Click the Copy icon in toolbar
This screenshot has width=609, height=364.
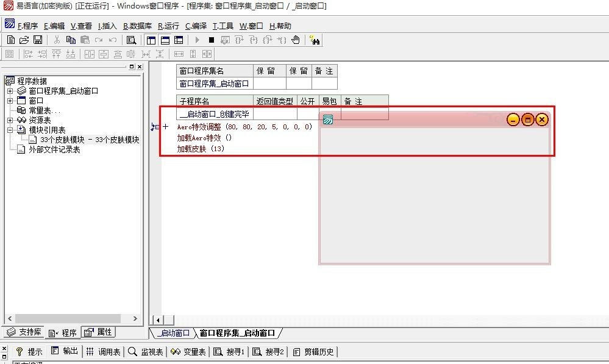pyautogui.click(x=71, y=40)
